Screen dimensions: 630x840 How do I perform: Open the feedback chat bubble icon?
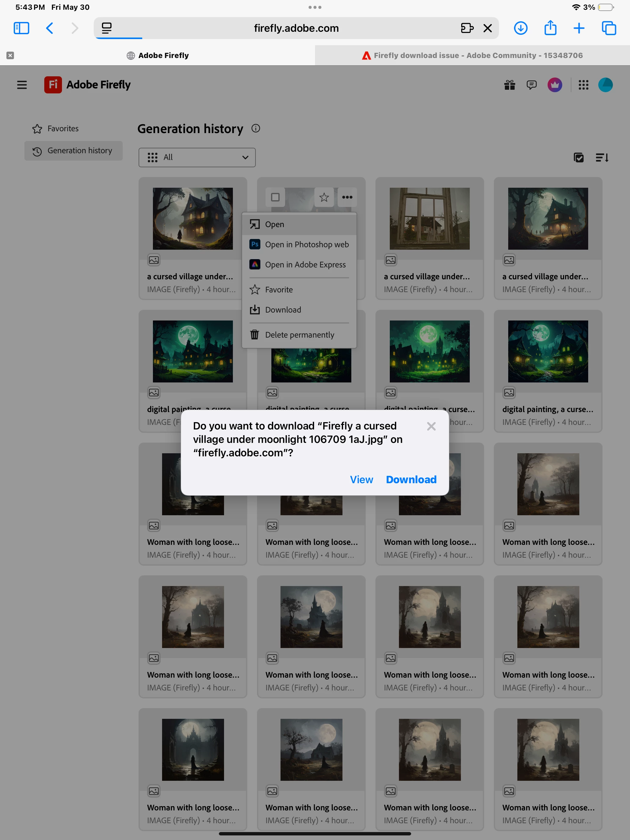(531, 85)
